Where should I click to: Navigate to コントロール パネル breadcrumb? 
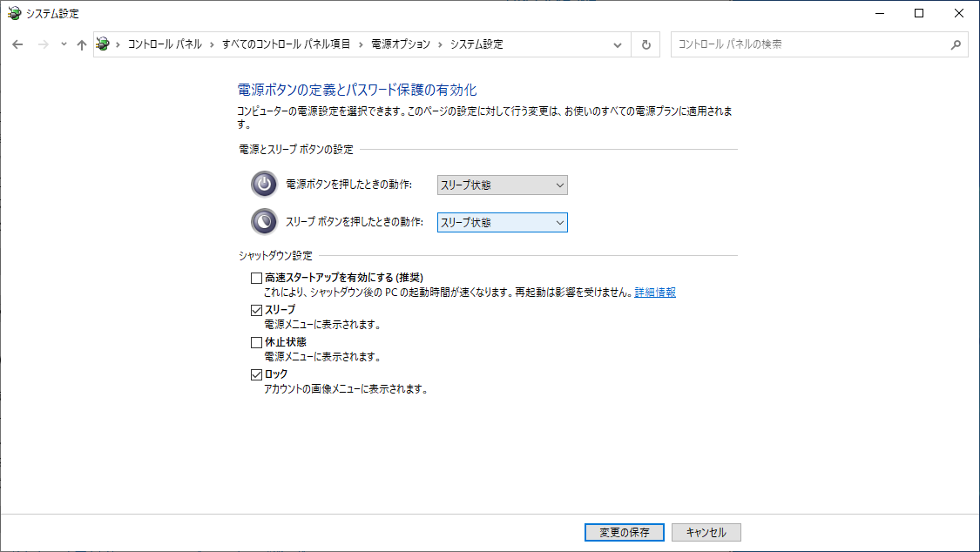click(165, 44)
